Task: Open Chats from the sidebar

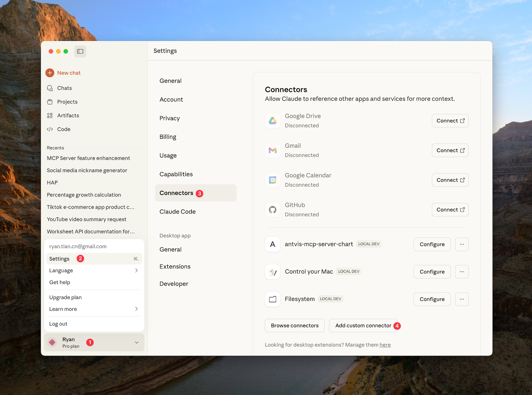Action: pos(64,88)
